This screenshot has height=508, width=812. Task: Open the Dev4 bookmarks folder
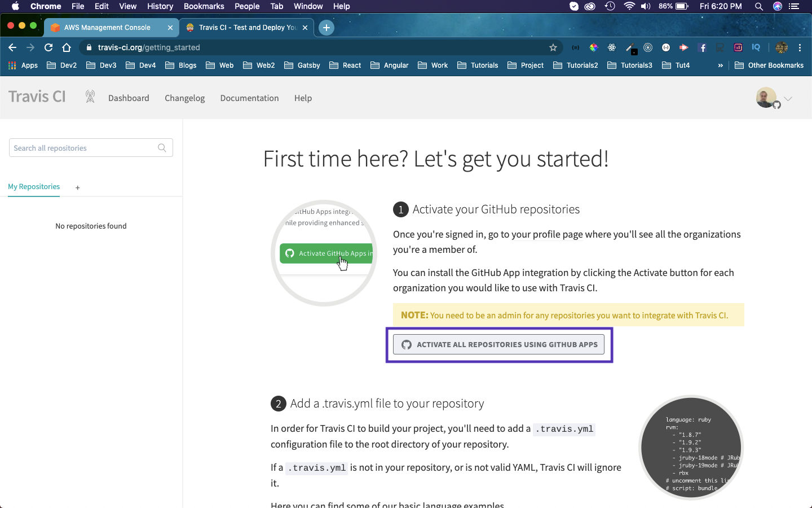[141, 65]
